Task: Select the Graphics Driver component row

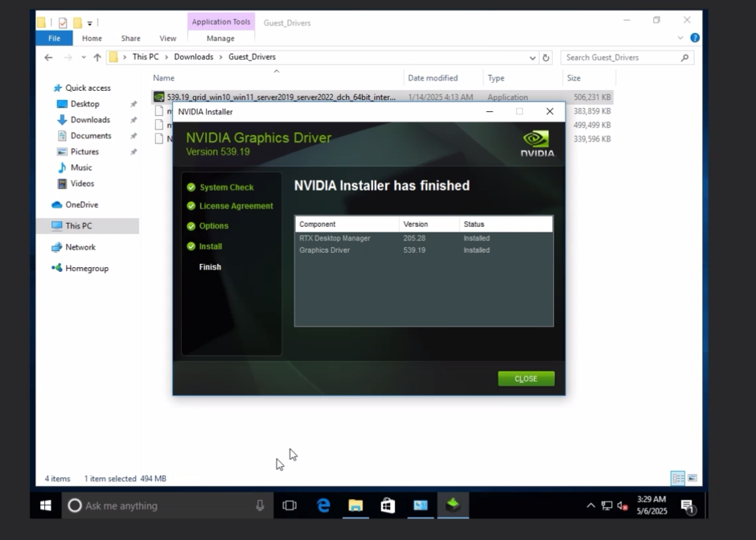Action: 424,250
